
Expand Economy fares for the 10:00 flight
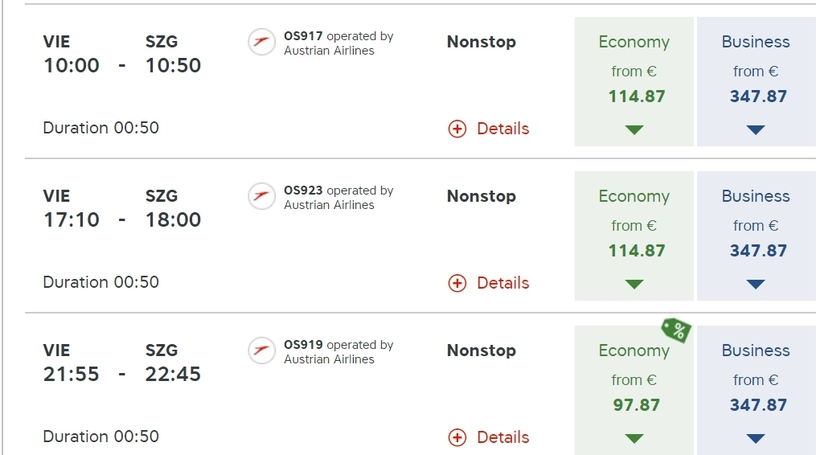click(634, 130)
